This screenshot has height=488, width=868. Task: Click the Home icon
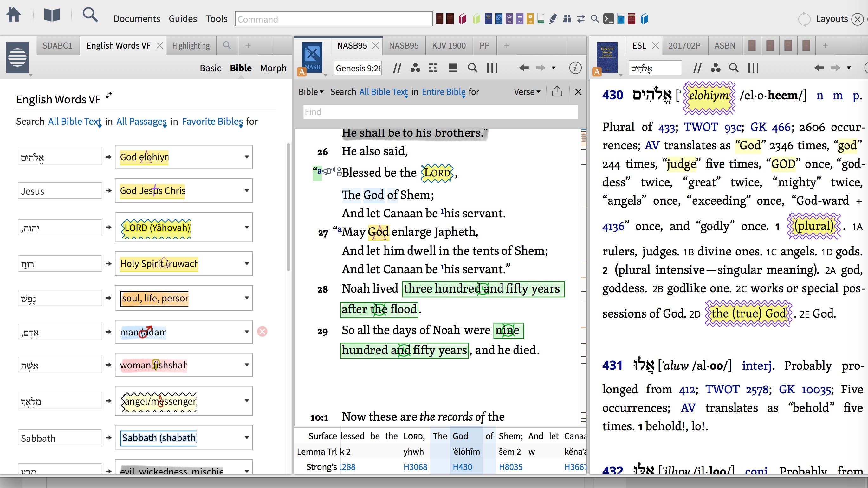click(14, 15)
